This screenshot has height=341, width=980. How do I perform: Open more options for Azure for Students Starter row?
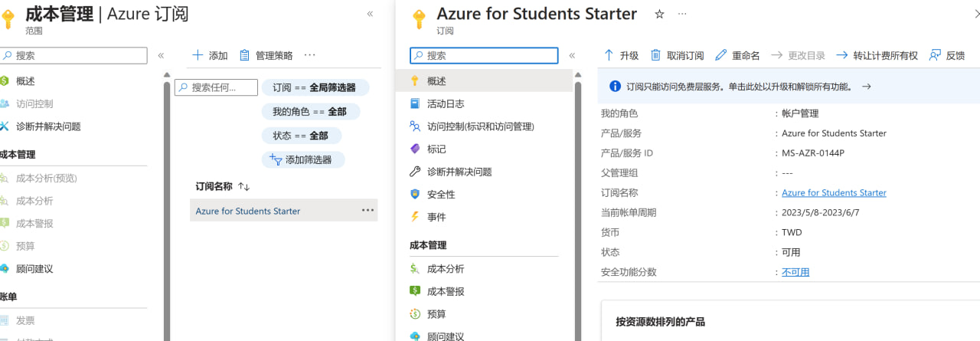[x=368, y=211]
